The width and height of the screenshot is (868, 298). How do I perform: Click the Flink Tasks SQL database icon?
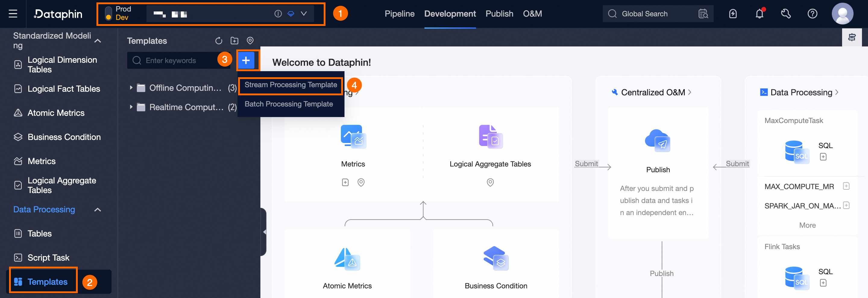797,278
